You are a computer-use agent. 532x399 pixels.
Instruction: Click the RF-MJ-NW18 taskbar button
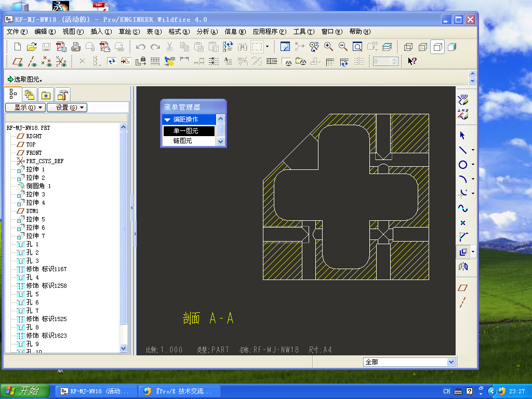96,391
